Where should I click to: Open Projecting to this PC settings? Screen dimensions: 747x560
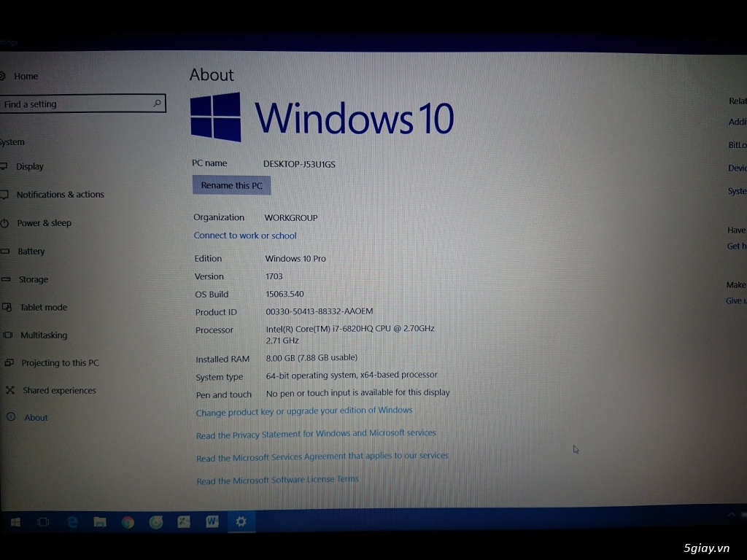60,363
